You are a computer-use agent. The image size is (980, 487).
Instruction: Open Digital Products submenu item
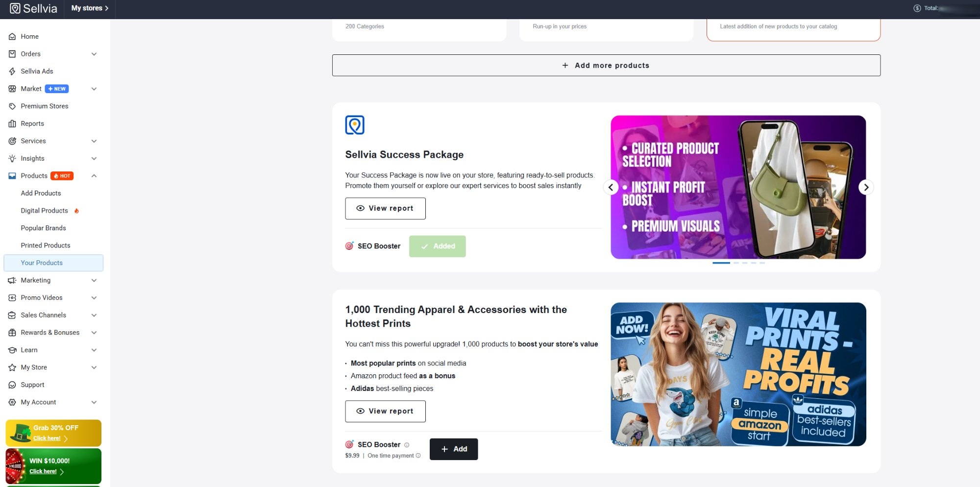(x=44, y=211)
